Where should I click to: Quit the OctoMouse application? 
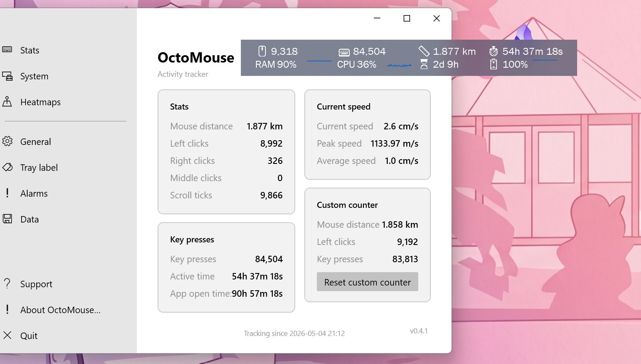coord(29,336)
